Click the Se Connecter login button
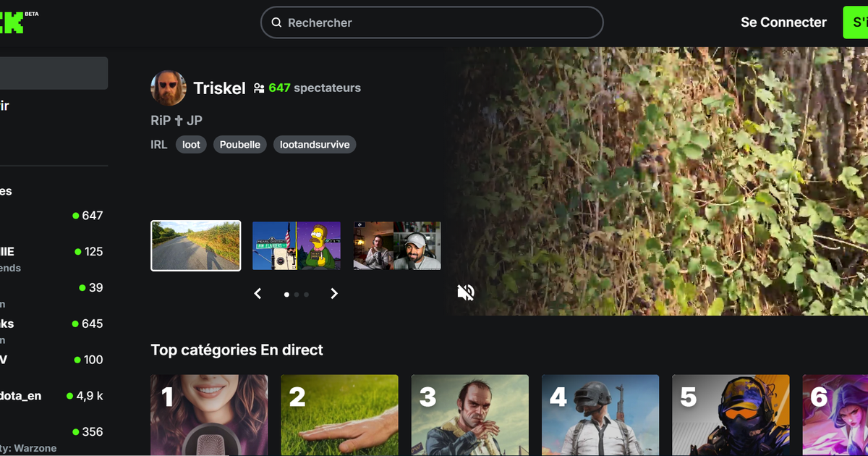 (x=783, y=22)
